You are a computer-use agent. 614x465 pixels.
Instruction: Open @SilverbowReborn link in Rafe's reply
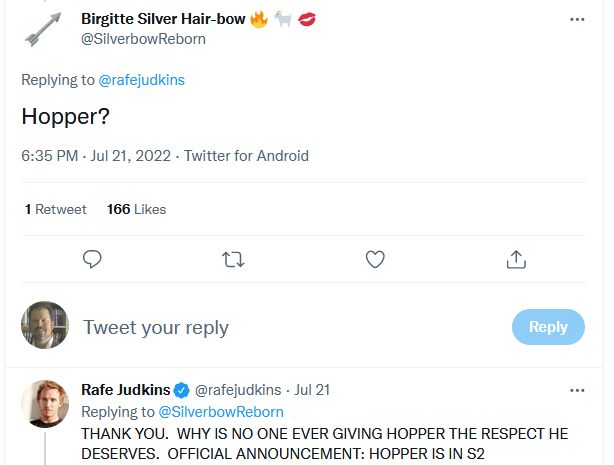(x=221, y=411)
